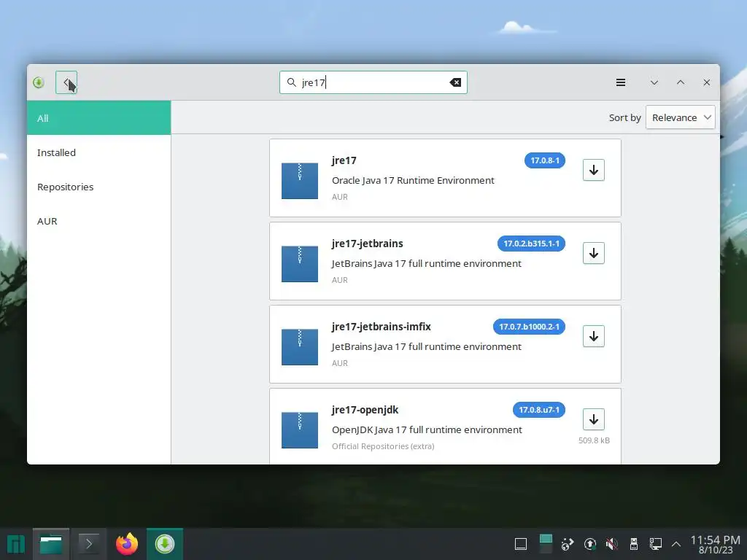
Task: Install jre17-openjdk with its download arrow
Action: [x=594, y=419]
